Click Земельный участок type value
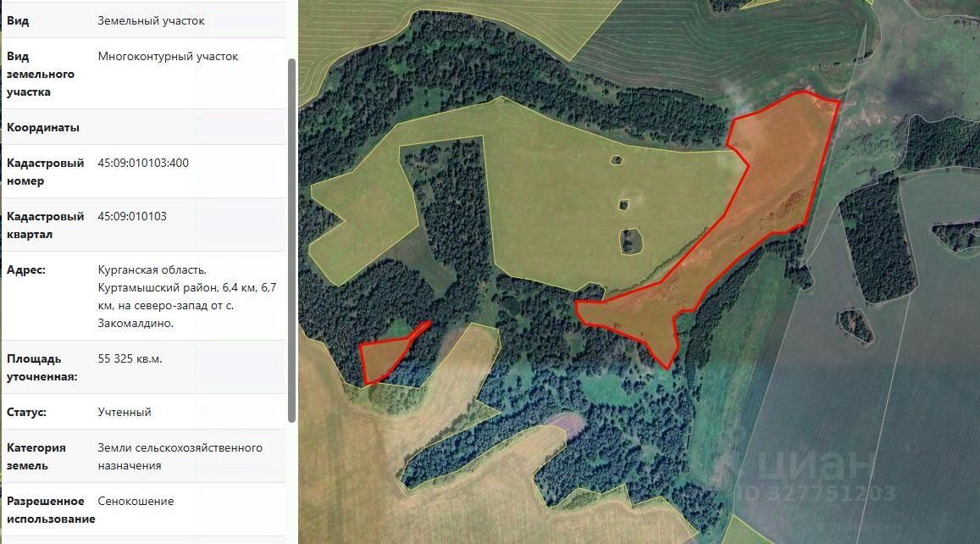Image resolution: width=980 pixels, height=544 pixels. (152, 20)
